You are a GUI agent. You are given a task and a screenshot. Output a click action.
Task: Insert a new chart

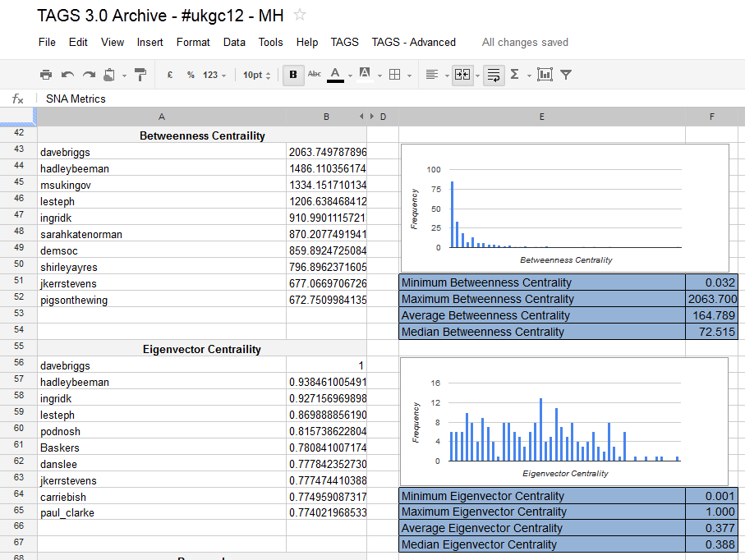544,74
